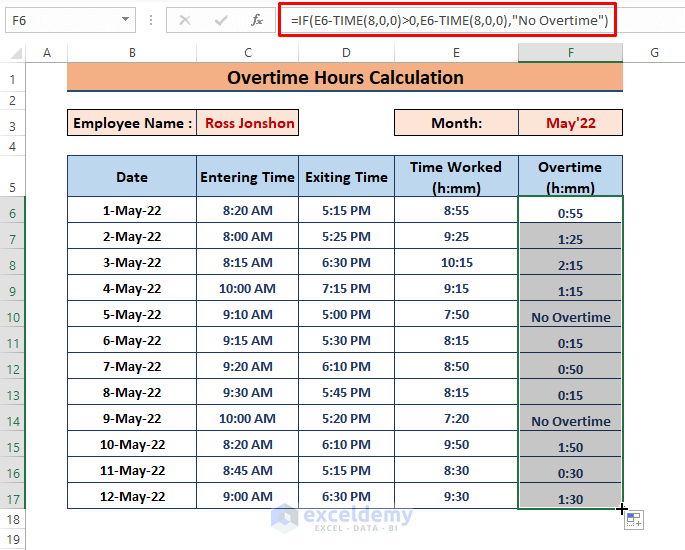
Task: Select the 1:50 overtime cell
Action: [571, 444]
